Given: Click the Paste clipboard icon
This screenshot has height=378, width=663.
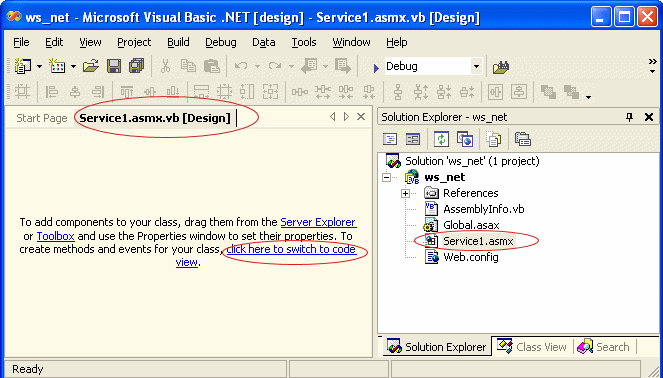Looking at the screenshot, I should pos(211,66).
